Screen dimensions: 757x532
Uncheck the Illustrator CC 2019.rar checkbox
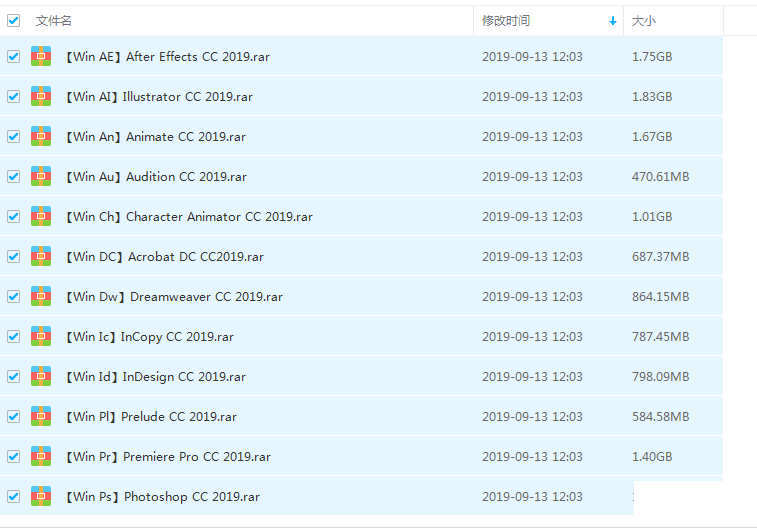click(14, 97)
